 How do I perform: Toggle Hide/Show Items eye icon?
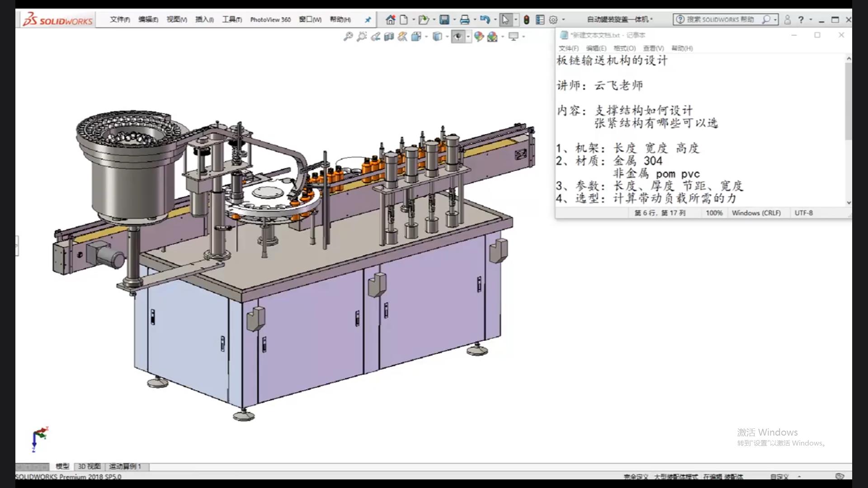[458, 37]
